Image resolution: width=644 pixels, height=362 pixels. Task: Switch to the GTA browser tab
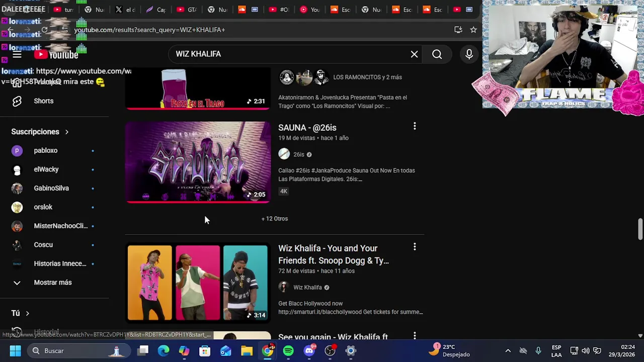(187, 10)
